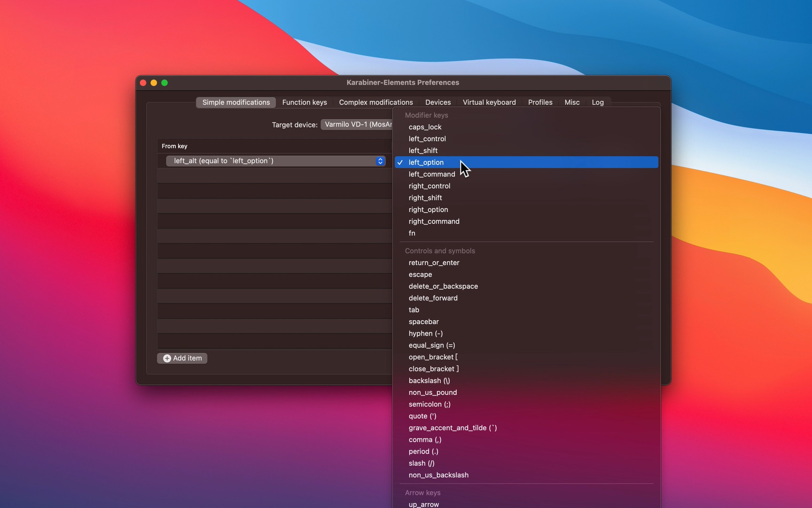Pick the tab key entry
812x508 pixels.
point(526,310)
